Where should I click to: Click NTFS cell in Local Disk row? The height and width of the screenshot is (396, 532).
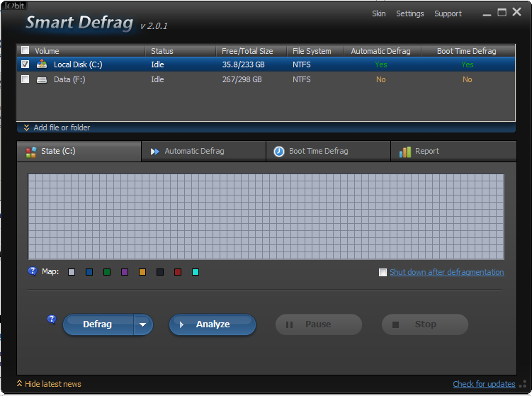301,64
